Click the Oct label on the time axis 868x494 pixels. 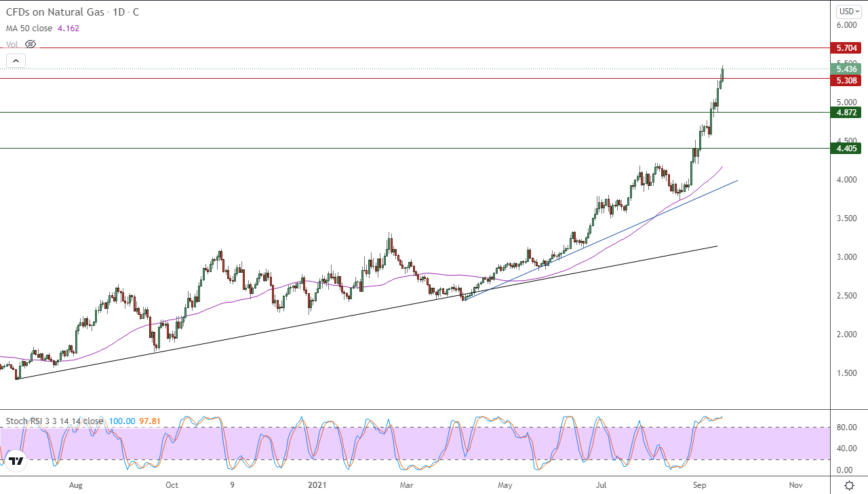point(172,485)
